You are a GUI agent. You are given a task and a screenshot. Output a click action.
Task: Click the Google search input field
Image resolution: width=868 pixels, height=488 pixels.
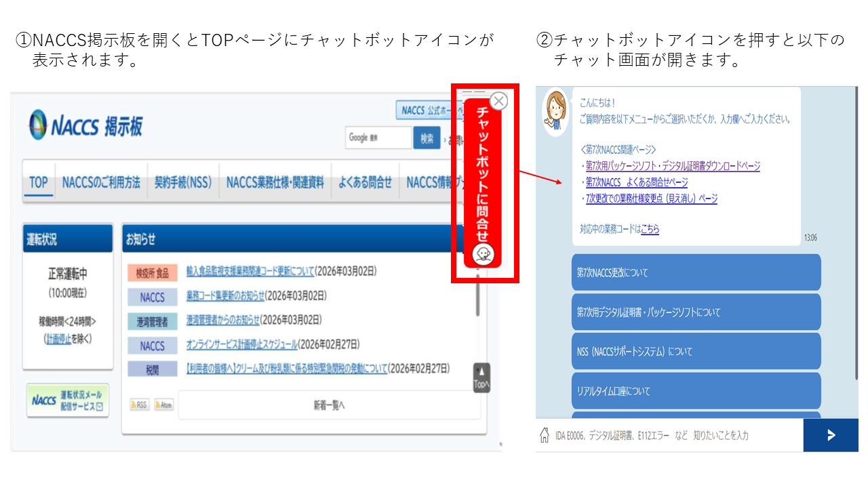[378, 138]
